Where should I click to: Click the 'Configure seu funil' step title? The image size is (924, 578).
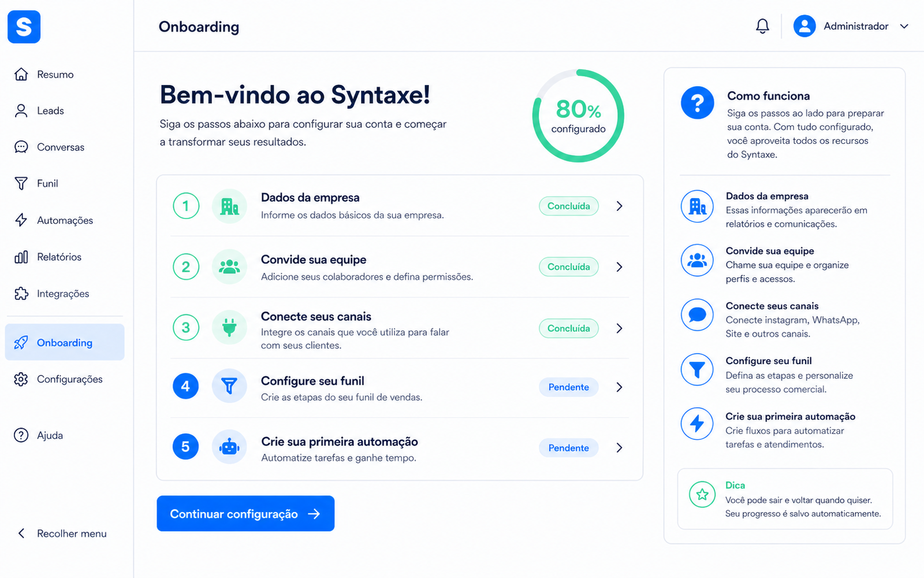pos(312,381)
